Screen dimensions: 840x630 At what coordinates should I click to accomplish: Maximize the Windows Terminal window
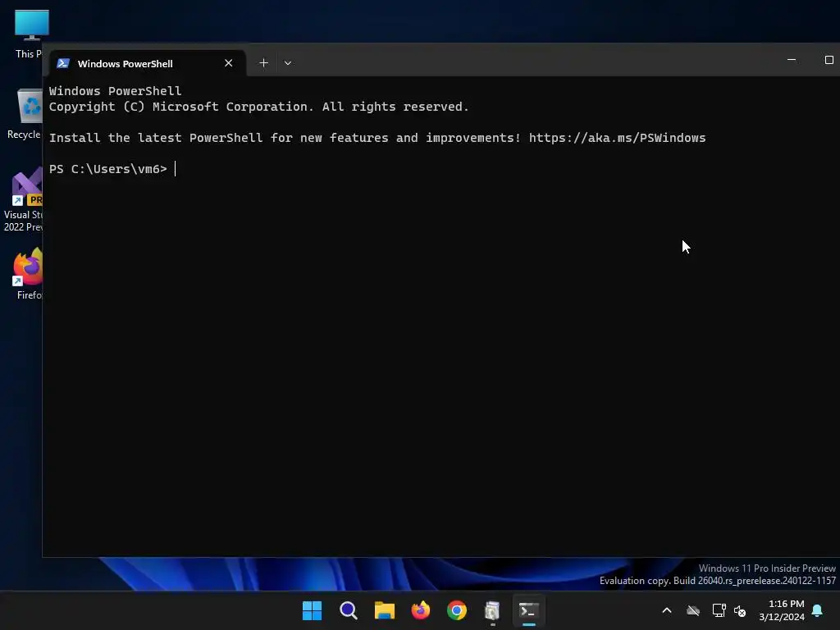coord(829,60)
